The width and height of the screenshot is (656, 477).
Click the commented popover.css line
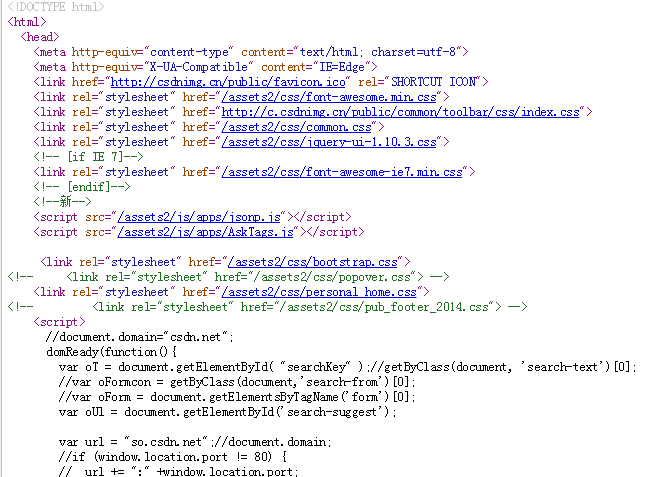[x=228, y=277]
